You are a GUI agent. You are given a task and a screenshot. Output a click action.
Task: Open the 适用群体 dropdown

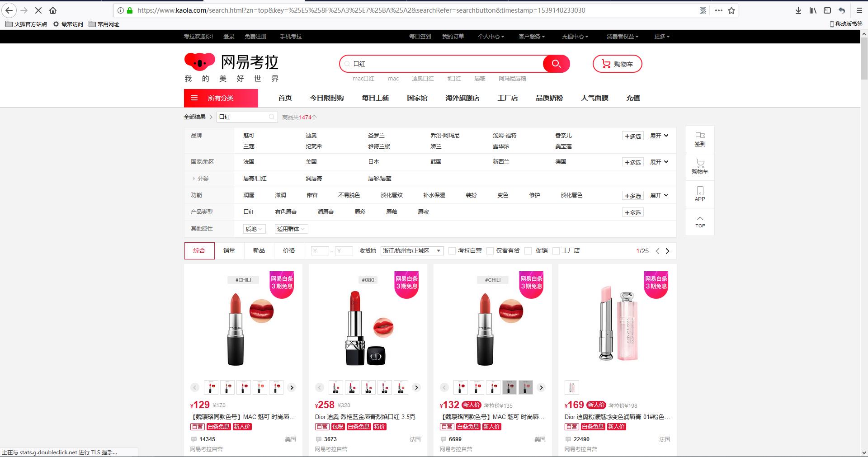pos(291,229)
